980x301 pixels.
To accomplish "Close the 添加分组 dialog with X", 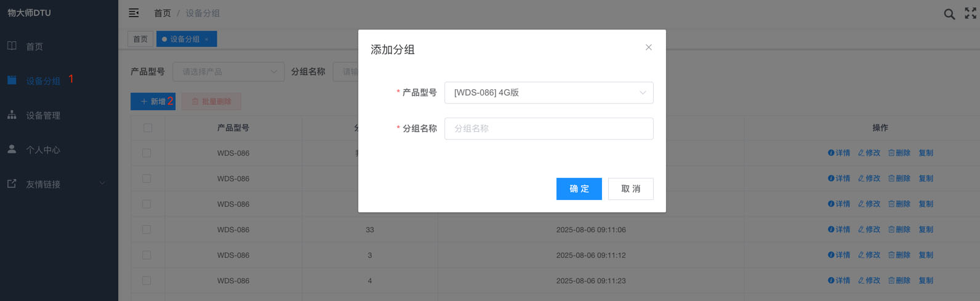I will tap(648, 47).
